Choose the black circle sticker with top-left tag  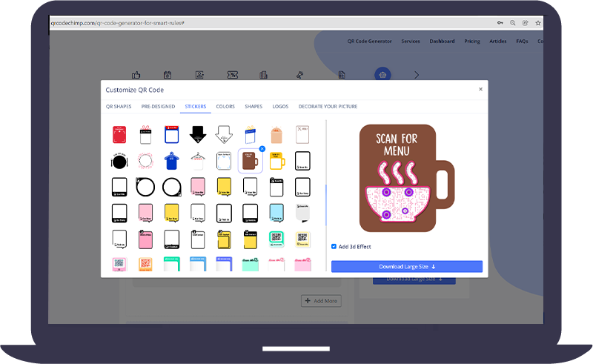click(x=145, y=187)
